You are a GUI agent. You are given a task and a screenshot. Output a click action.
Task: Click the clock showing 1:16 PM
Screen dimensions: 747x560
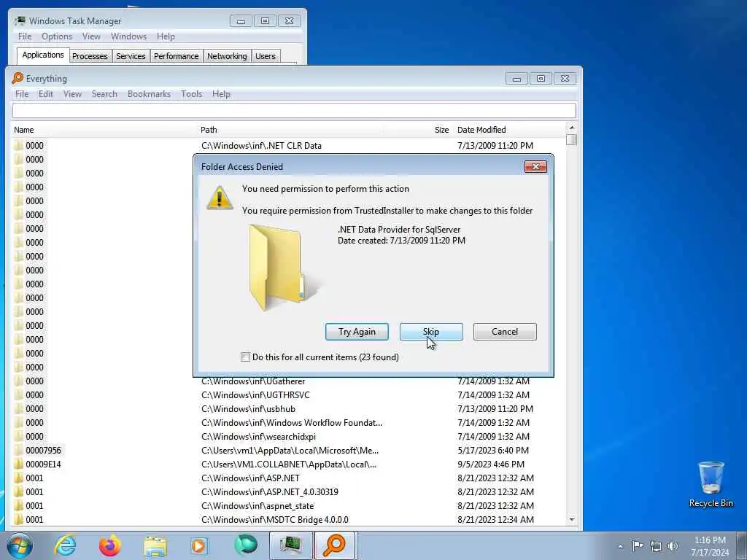tap(710, 540)
